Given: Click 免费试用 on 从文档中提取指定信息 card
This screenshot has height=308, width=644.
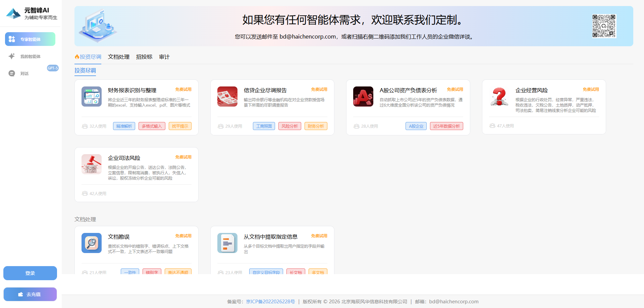Looking at the screenshot, I should pos(319,236).
